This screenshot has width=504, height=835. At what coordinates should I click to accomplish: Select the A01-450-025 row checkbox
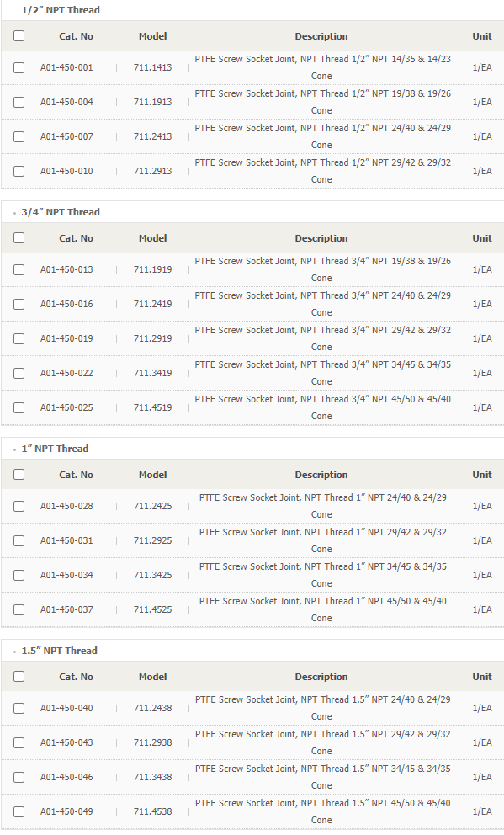[19, 408]
